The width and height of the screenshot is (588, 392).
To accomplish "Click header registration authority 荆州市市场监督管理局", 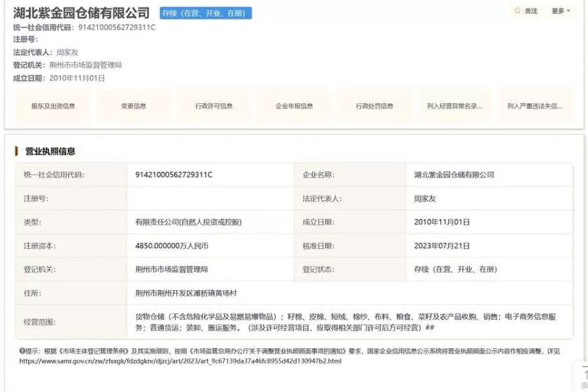I will pos(86,65).
